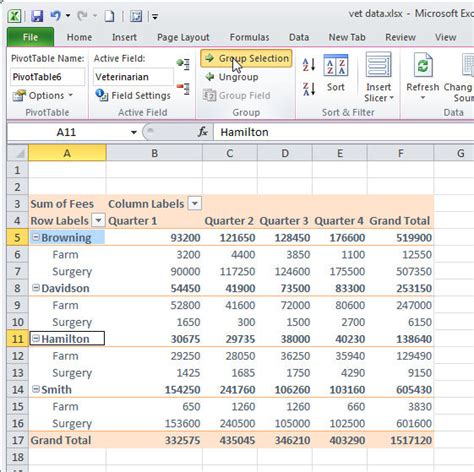
Task: Open Column Labels filter dropdown
Action: (x=195, y=203)
